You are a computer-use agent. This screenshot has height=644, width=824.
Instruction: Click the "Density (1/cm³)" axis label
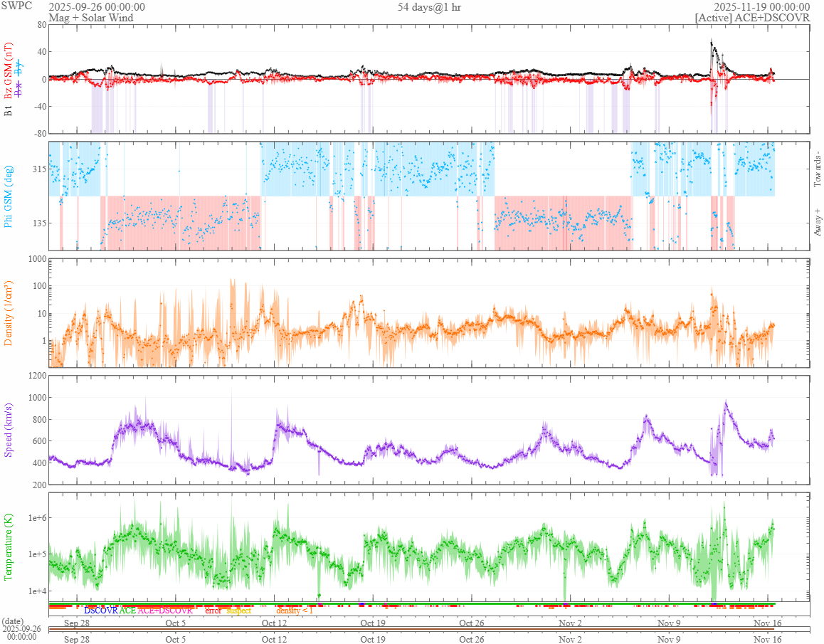coord(8,313)
